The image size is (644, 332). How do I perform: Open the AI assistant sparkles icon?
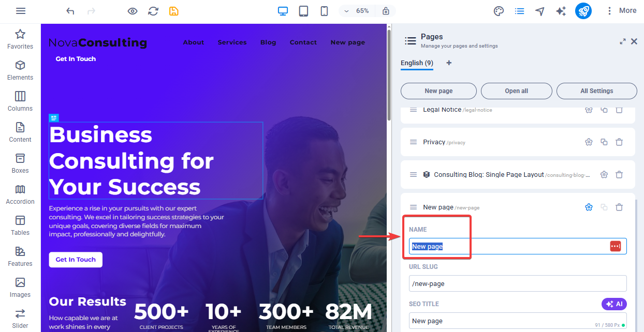[x=561, y=10]
